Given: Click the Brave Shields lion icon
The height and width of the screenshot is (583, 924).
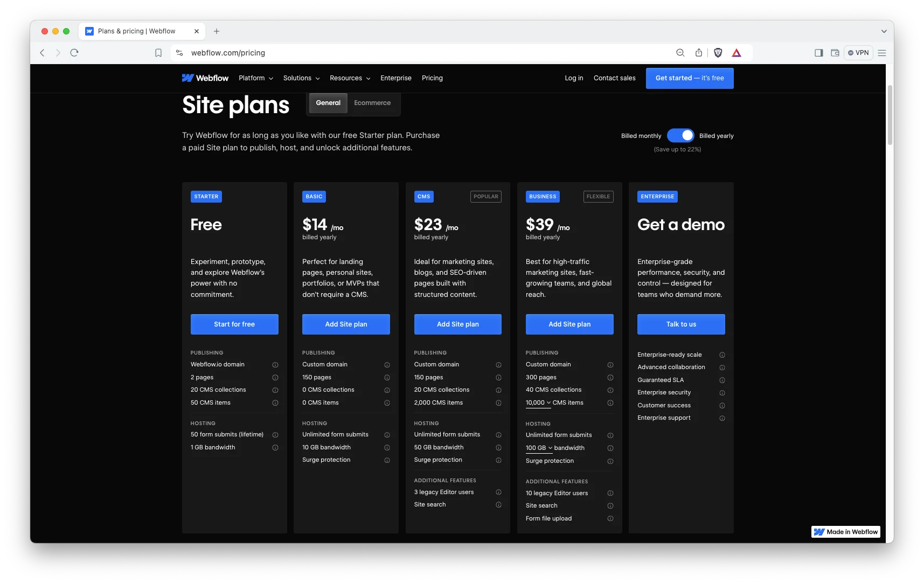Looking at the screenshot, I should (718, 53).
